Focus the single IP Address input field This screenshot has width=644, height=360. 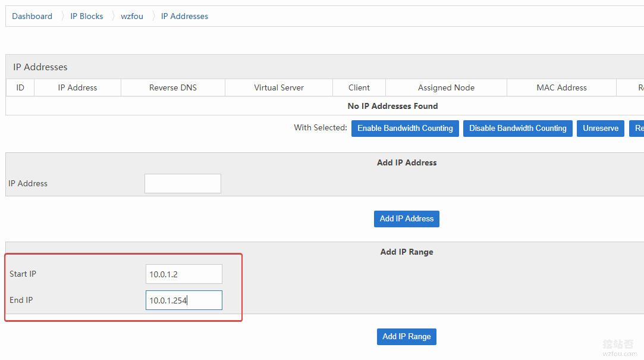click(x=183, y=183)
